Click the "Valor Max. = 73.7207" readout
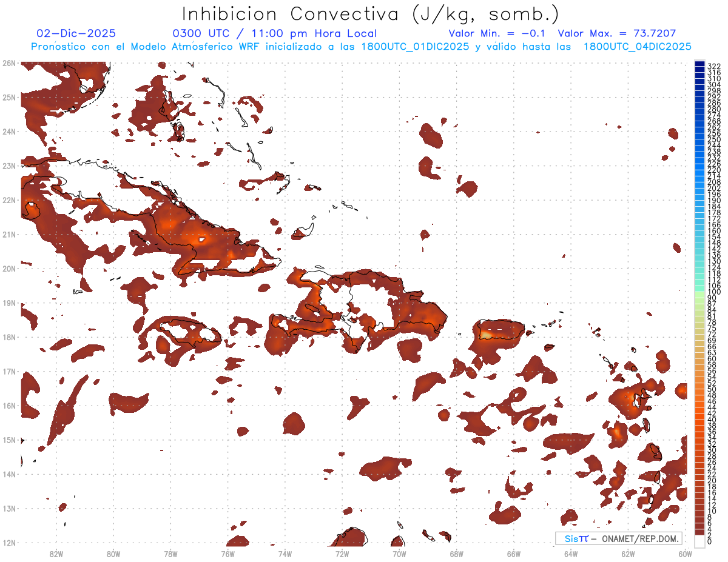The image size is (728, 562). coord(617,33)
